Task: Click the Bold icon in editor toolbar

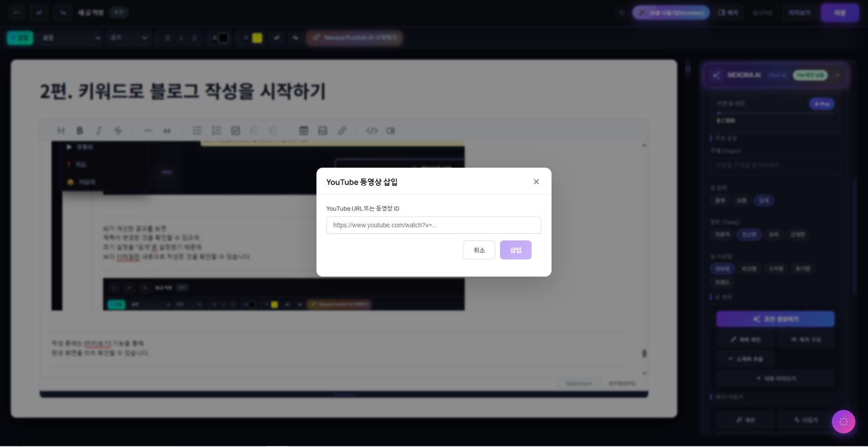Action: click(80, 131)
